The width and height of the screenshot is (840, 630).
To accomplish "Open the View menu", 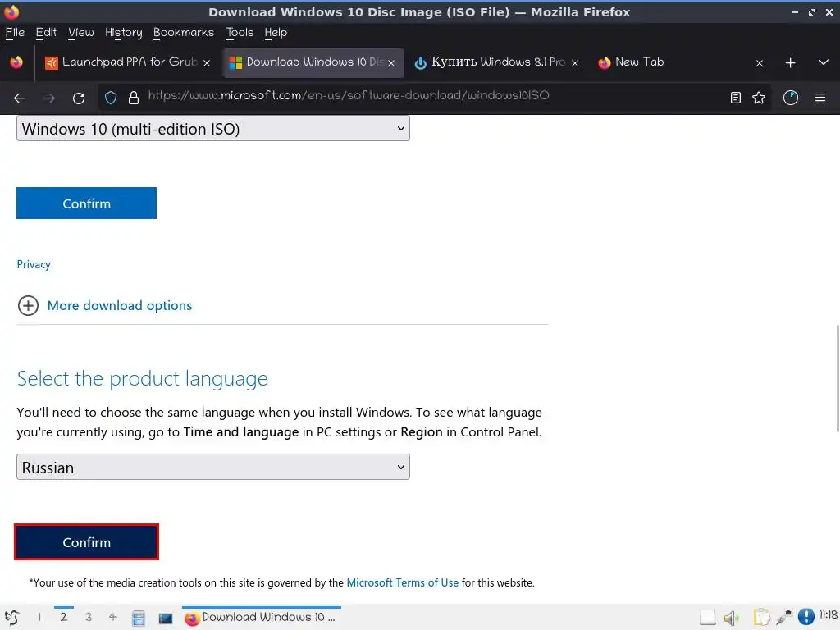I will coord(81,33).
